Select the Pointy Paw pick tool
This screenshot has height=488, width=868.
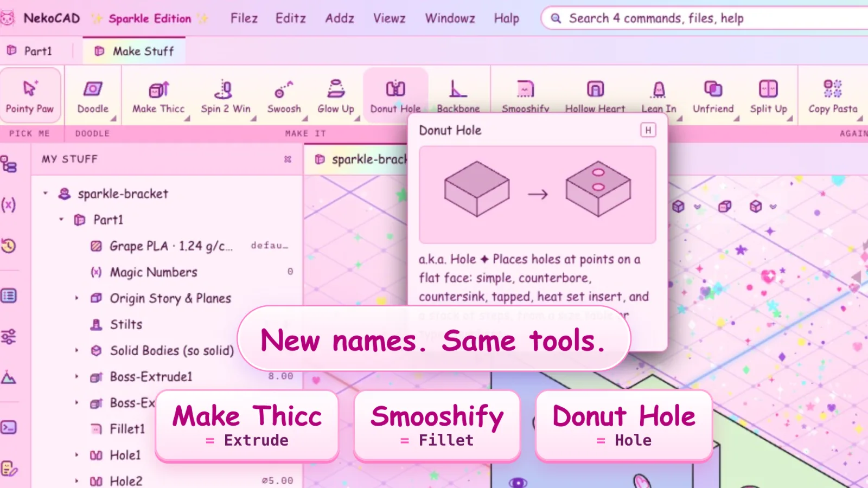30,97
